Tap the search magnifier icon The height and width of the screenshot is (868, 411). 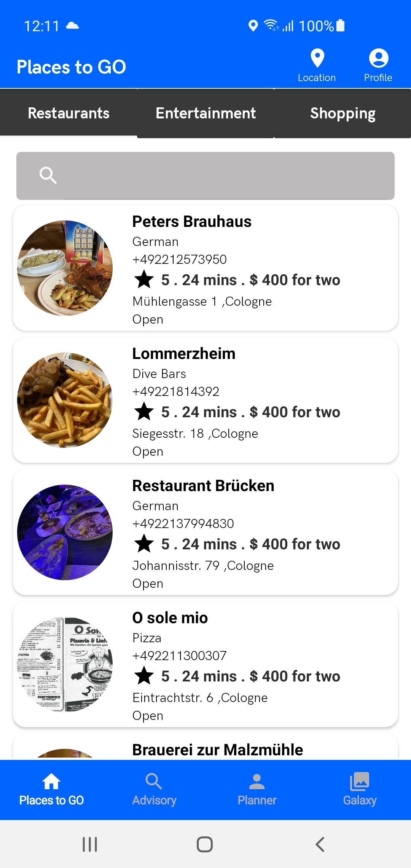(x=48, y=176)
